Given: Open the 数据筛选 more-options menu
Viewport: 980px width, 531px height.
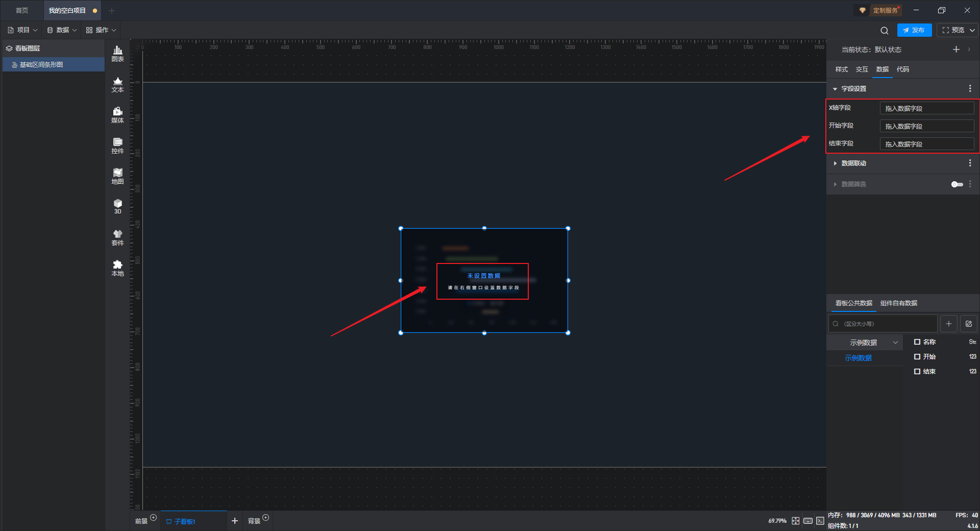Looking at the screenshot, I should pyautogui.click(x=970, y=184).
